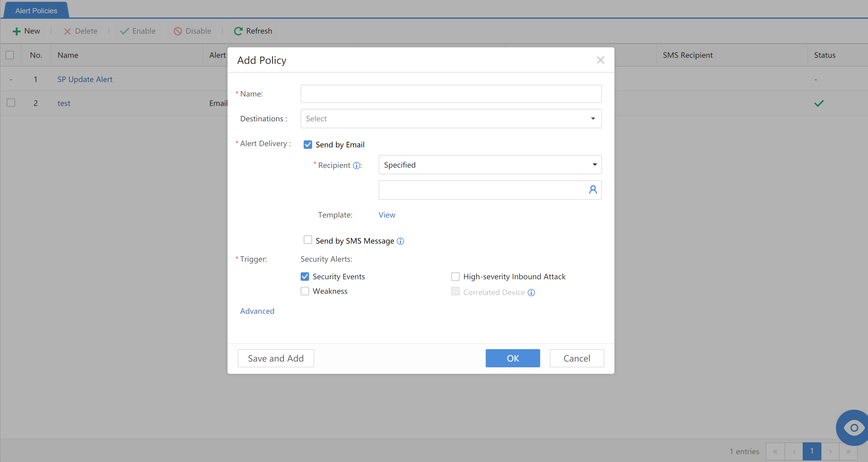Click the Recipient info icon
This screenshot has height=462, width=868.
(356, 165)
